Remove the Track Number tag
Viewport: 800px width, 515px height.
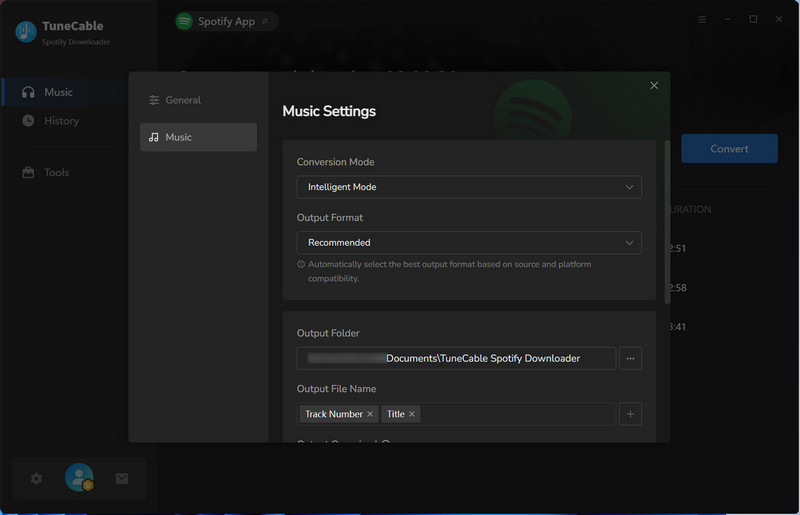[x=370, y=414]
